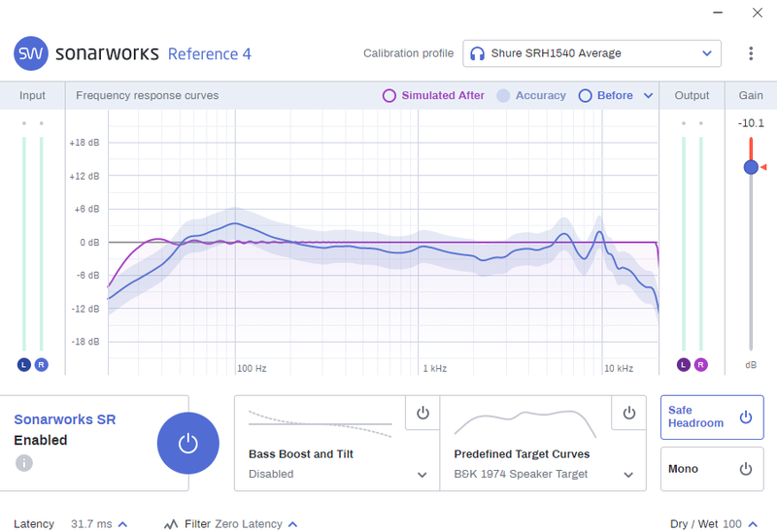Click the Output meter header label
Screen dimensions: 777x532
pyautogui.click(x=692, y=95)
